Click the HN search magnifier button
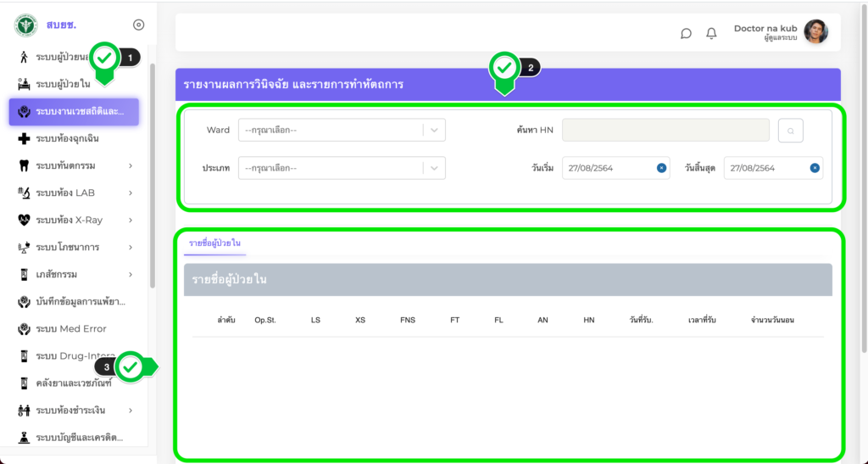868x464 pixels. (790, 131)
